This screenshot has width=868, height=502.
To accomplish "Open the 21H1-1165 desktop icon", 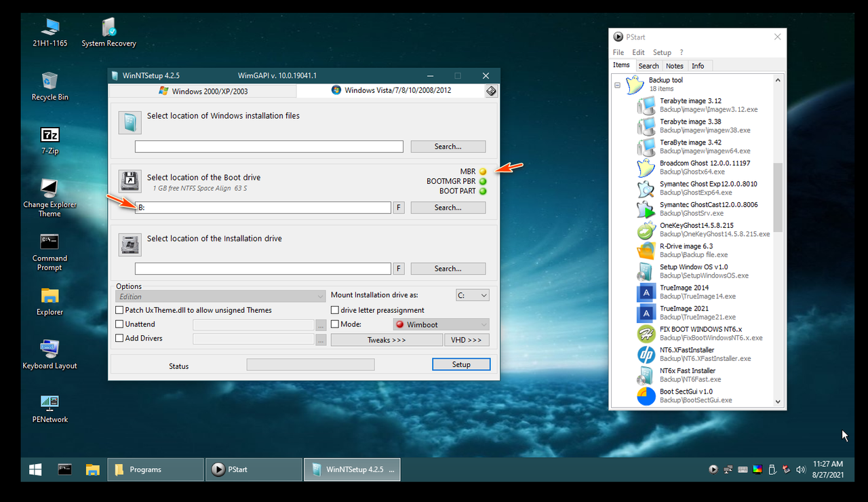I will coord(50,32).
